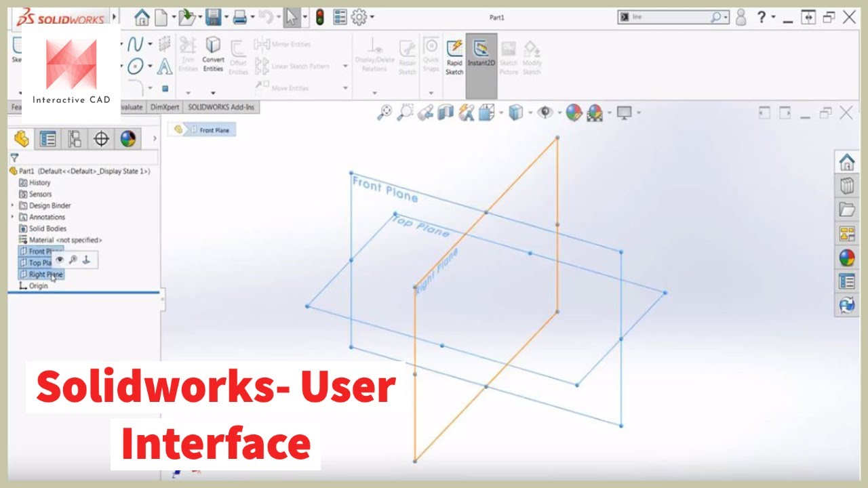Open the DimXpert ribbon tab
This screenshot has height=488, width=868.
click(x=165, y=107)
